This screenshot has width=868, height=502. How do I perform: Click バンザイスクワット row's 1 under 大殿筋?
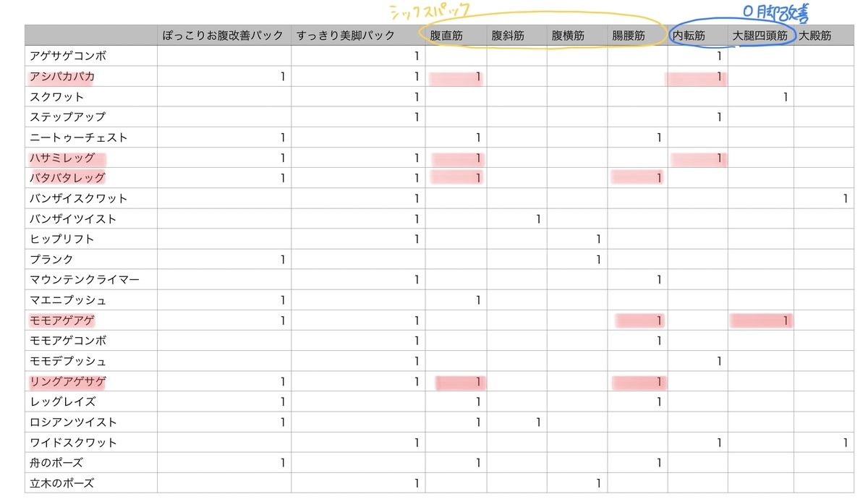(845, 198)
